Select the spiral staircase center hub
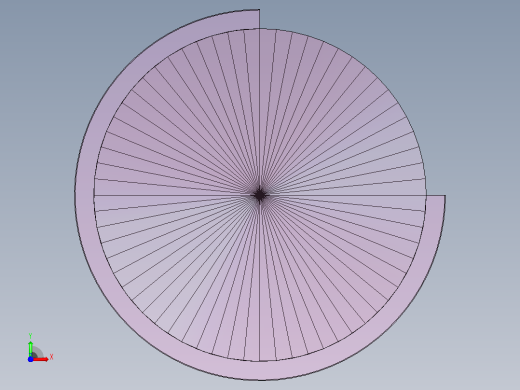 [260, 195]
